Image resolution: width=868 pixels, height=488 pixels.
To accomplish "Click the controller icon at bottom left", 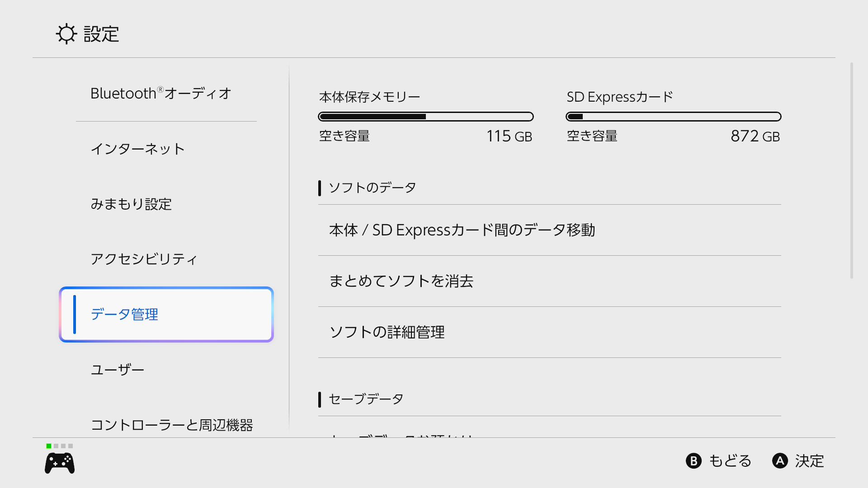I will pos(60,463).
